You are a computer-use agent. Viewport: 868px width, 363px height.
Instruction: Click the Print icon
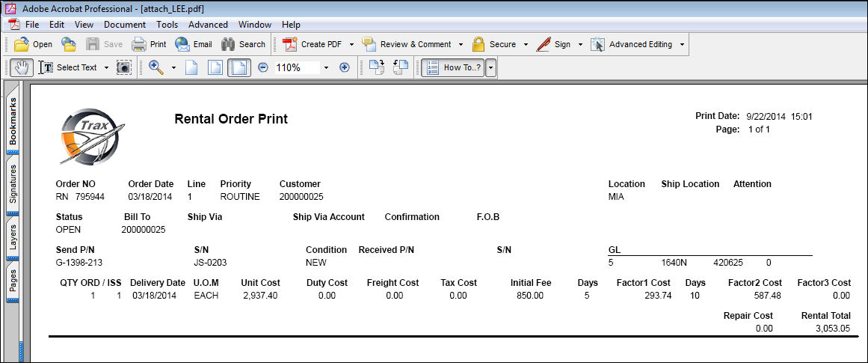click(139, 44)
